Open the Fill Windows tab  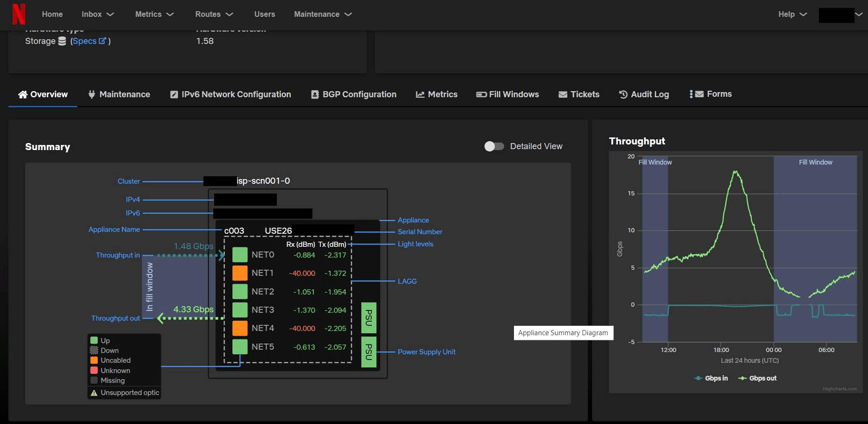point(508,94)
